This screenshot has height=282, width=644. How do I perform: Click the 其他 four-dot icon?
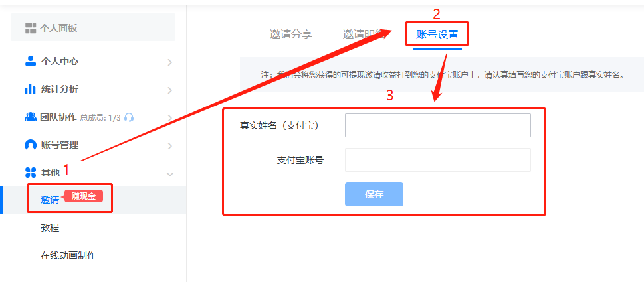tap(31, 173)
